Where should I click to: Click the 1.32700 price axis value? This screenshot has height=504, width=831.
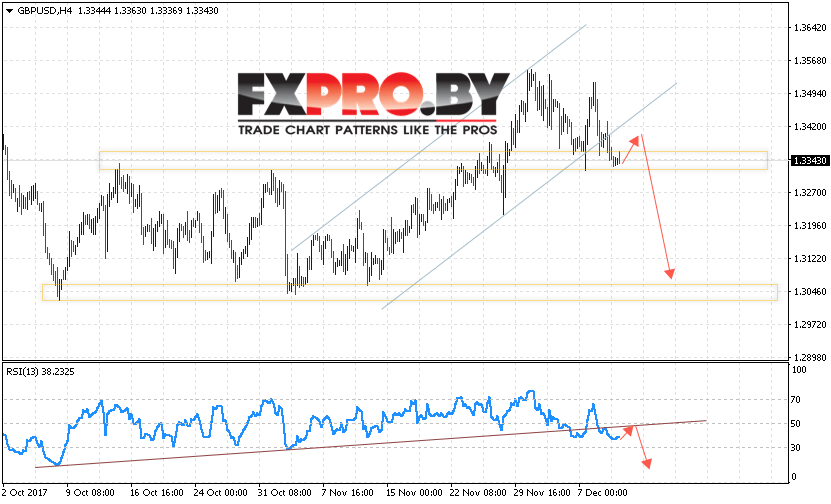(810, 192)
